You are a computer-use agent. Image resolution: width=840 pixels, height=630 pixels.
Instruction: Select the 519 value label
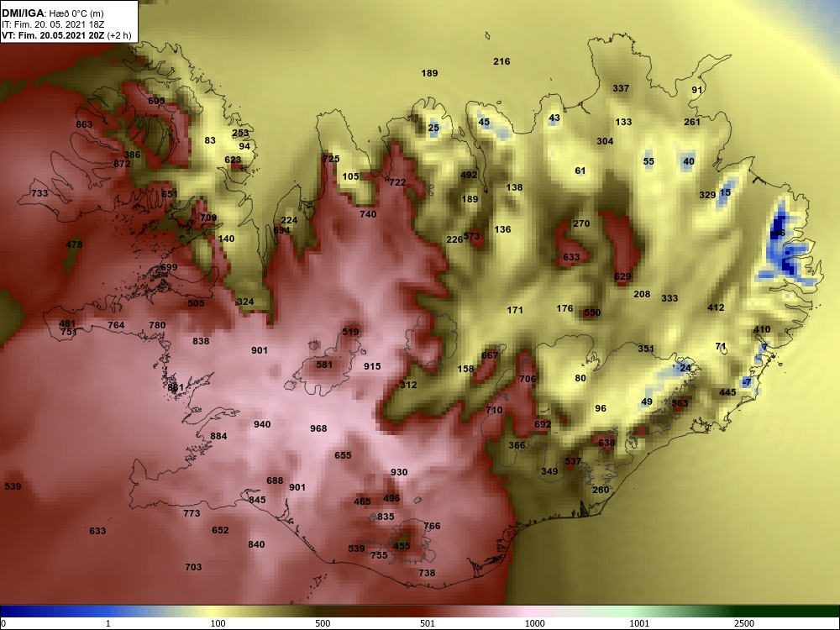350,332
